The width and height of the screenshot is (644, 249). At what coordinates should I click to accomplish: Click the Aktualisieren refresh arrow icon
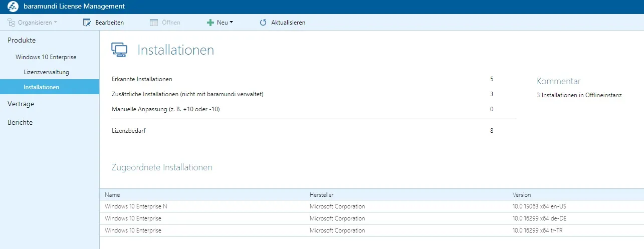[x=263, y=23]
